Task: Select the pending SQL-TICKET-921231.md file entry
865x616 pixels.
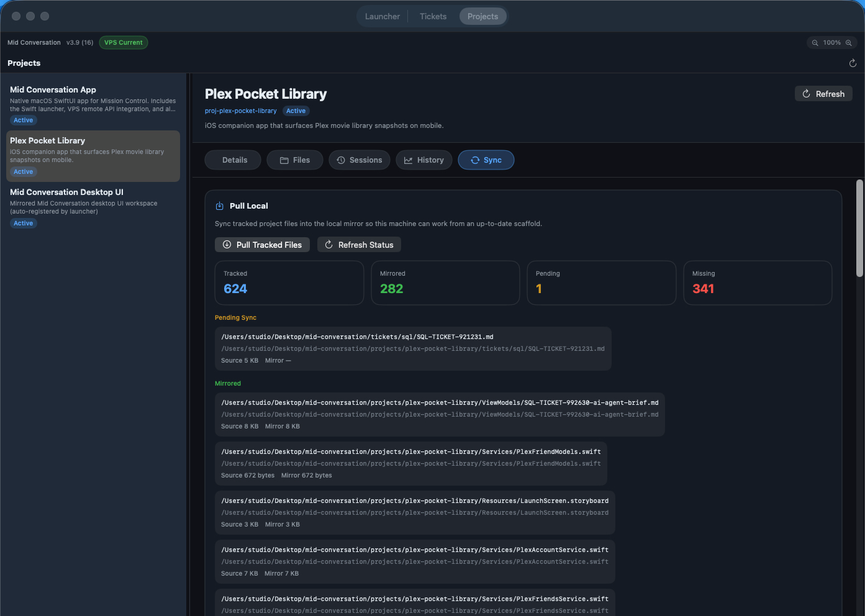Action: click(x=413, y=348)
